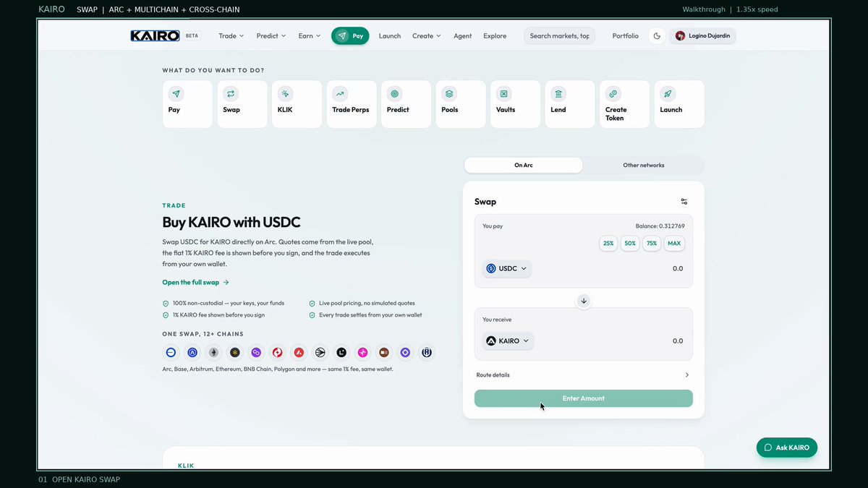
Task: Click the purple Polygon chain icon
Action: click(x=256, y=353)
